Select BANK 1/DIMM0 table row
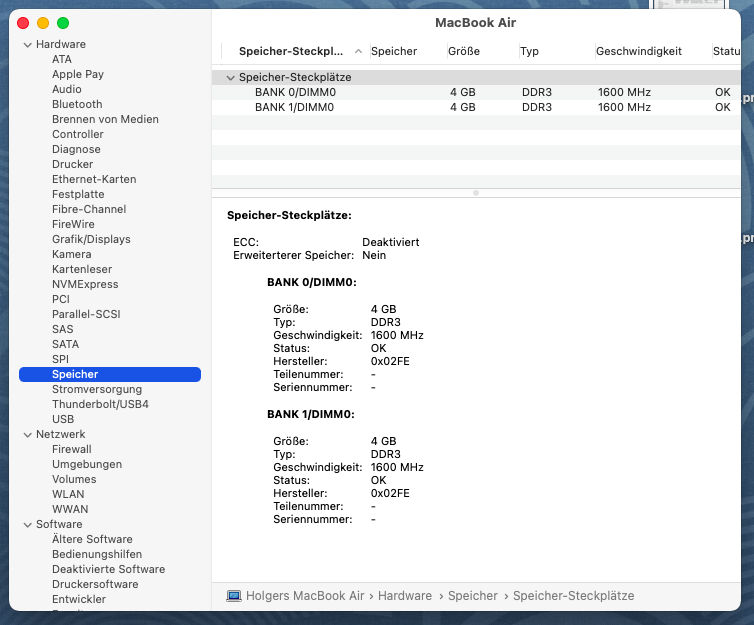 (x=476, y=107)
